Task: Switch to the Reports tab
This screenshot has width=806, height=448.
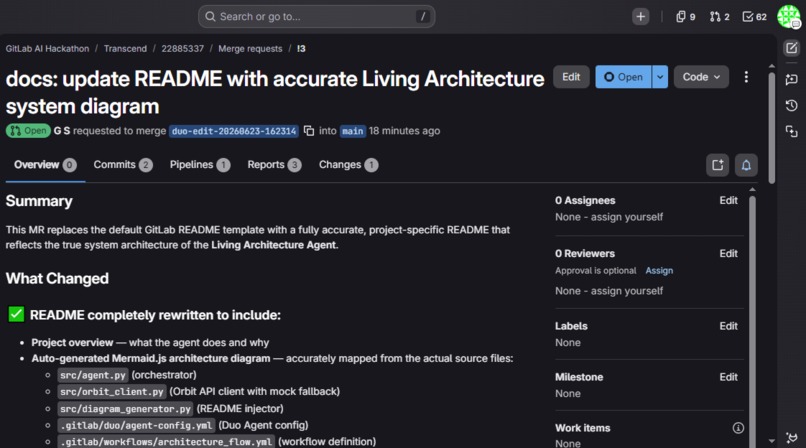Action: click(x=274, y=165)
